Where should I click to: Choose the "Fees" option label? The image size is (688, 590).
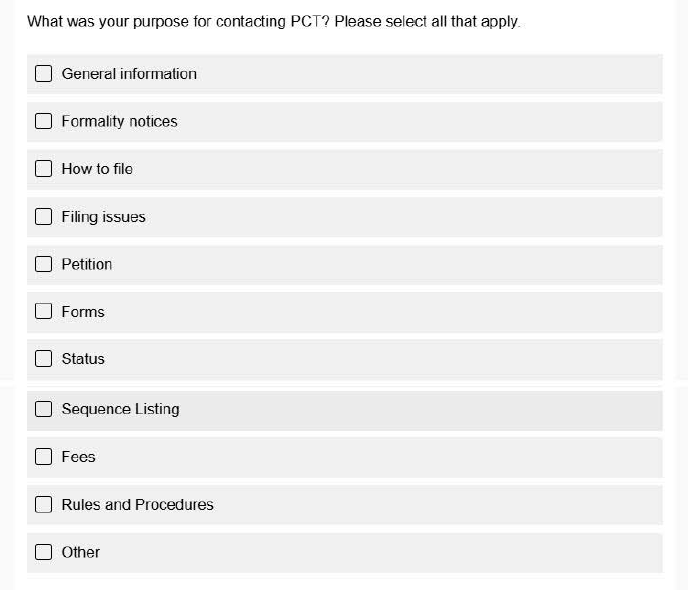(x=78, y=457)
